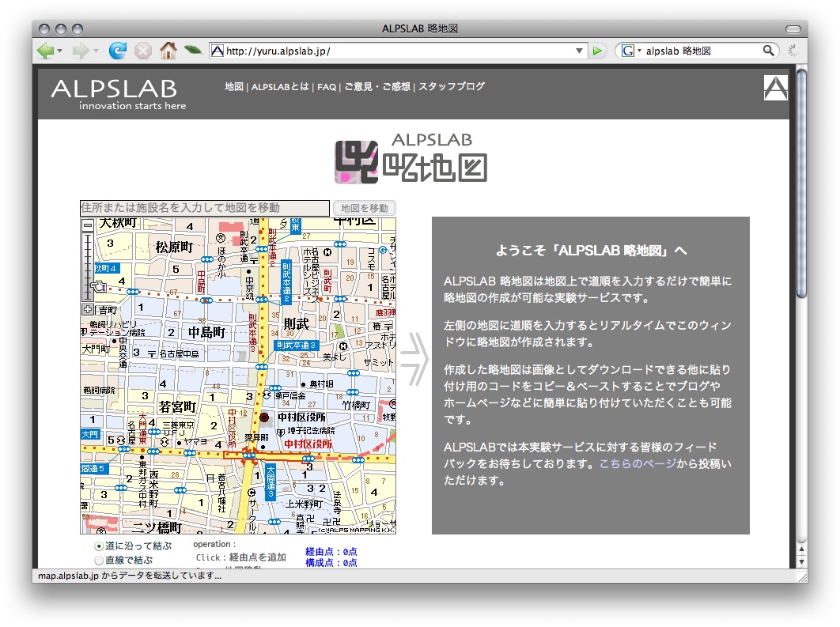Click 構成点：0点 counter text
The height and width of the screenshot is (627, 840).
pos(331,563)
